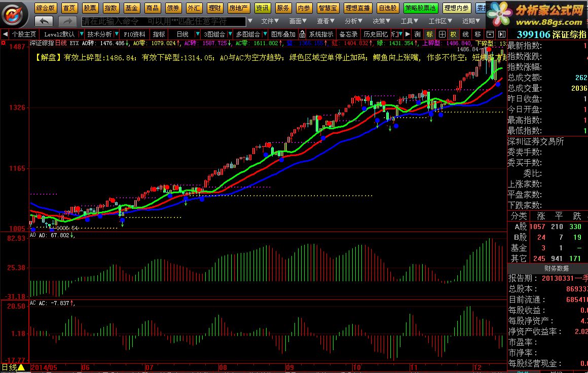Click the 理想直播 button
The height and width of the screenshot is (373, 588).
pos(357,8)
